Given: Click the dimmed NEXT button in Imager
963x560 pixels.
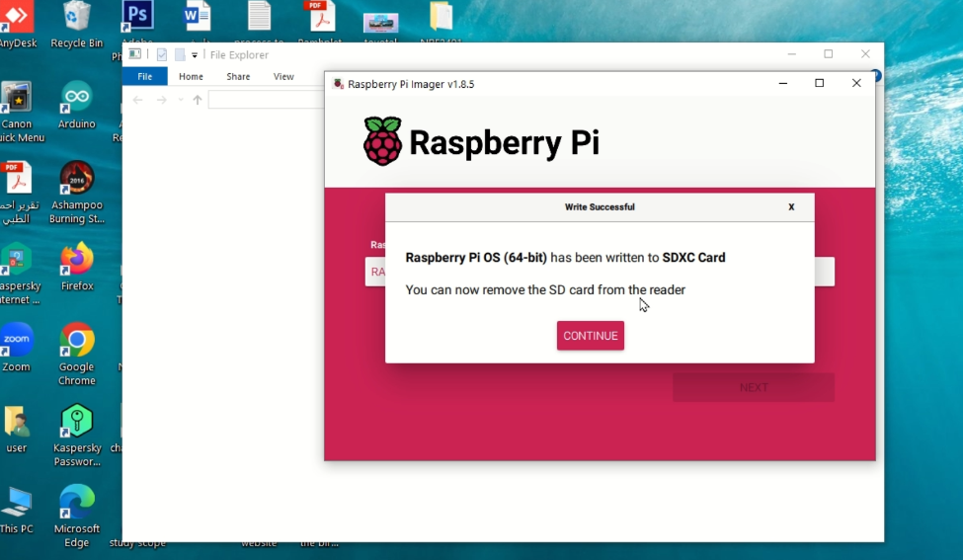Looking at the screenshot, I should pos(754,387).
